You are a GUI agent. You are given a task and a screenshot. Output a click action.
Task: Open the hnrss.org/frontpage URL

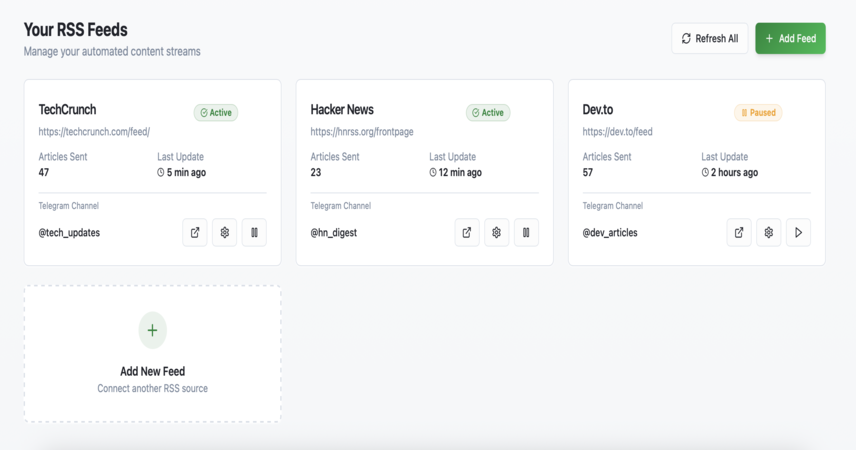click(362, 132)
